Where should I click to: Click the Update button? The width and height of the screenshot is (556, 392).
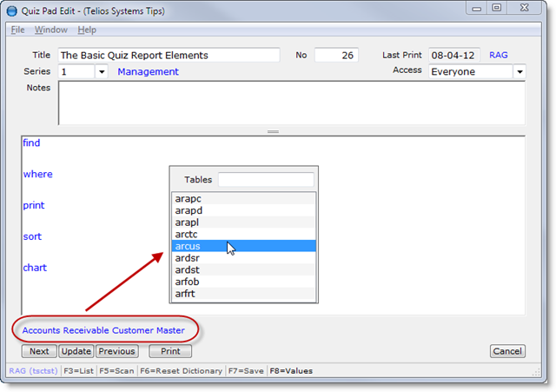pyautogui.click(x=76, y=351)
